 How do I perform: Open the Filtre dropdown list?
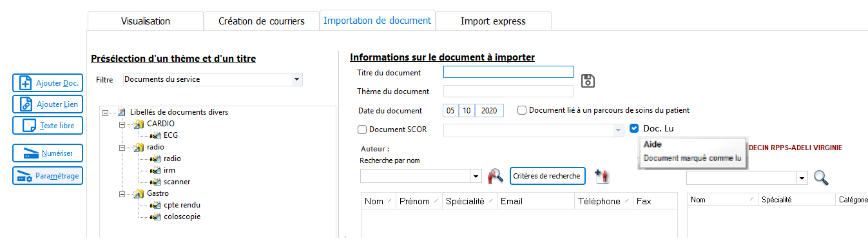point(296,79)
